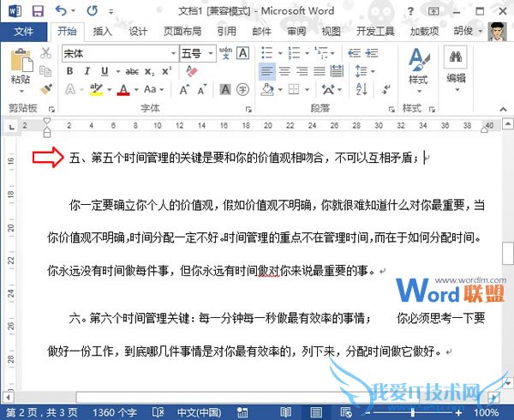Switch to the 插入 Insert tab
514x420 pixels.
(x=102, y=32)
